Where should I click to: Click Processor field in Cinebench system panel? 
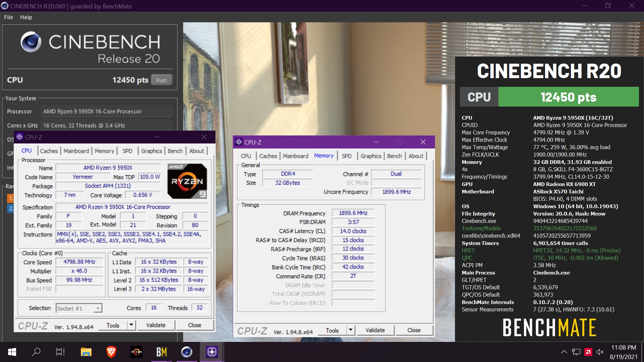tap(106, 111)
